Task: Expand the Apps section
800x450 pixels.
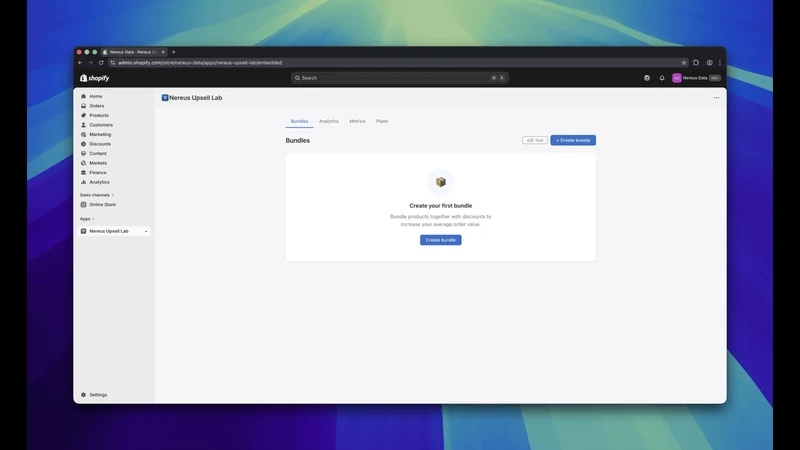Action: pyautogui.click(x=87, y=219)
